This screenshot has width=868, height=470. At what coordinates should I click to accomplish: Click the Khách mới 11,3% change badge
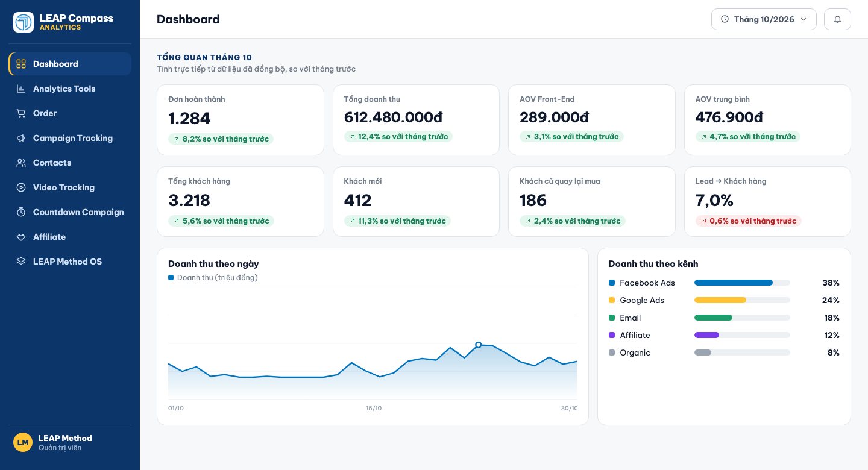click(397, 221)
